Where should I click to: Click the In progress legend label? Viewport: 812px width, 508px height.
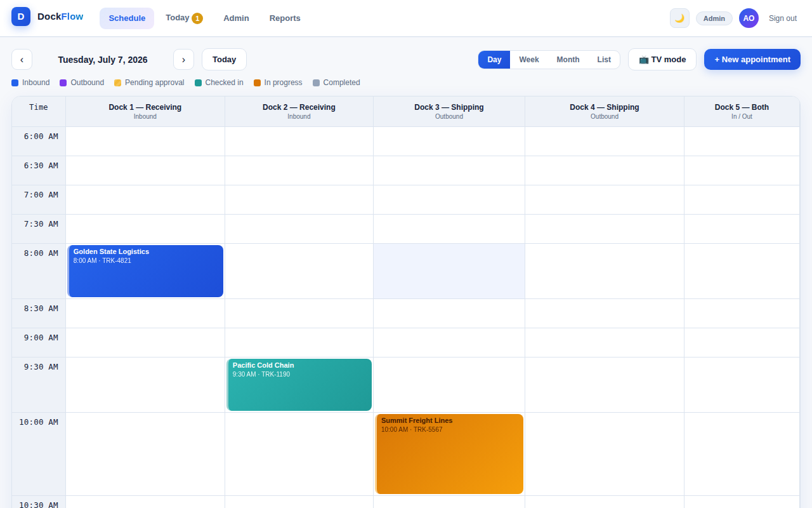pos(284,83)
